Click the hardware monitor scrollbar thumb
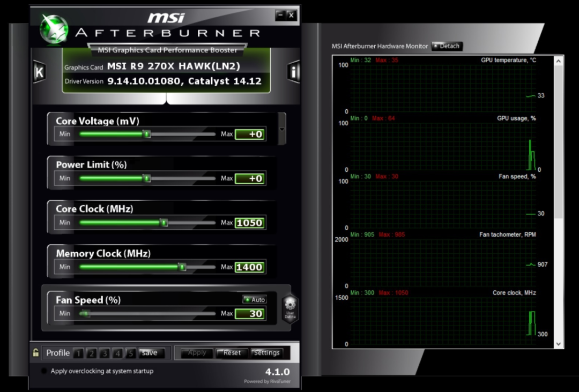This screenshot has height=392, width=579. [x=559, y=142]
